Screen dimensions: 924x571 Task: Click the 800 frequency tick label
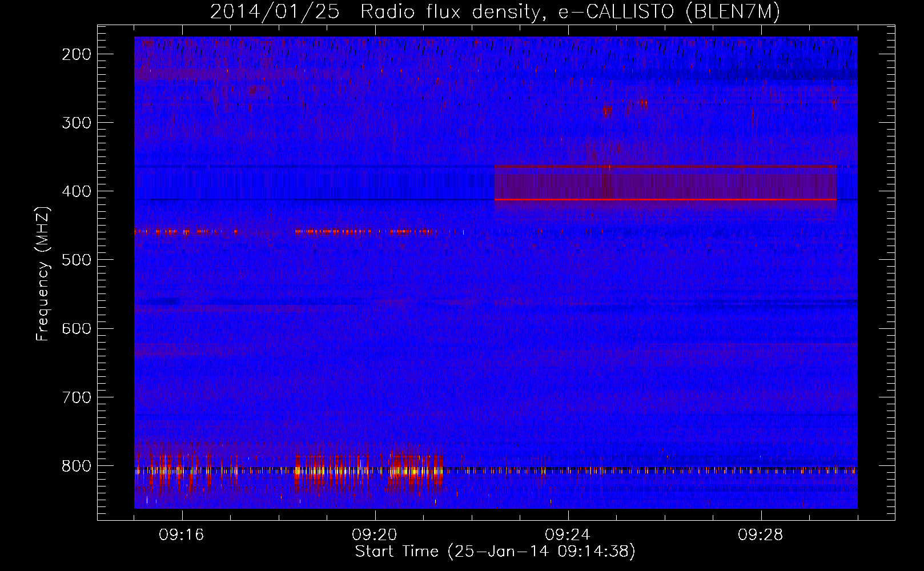coord(77,466)
